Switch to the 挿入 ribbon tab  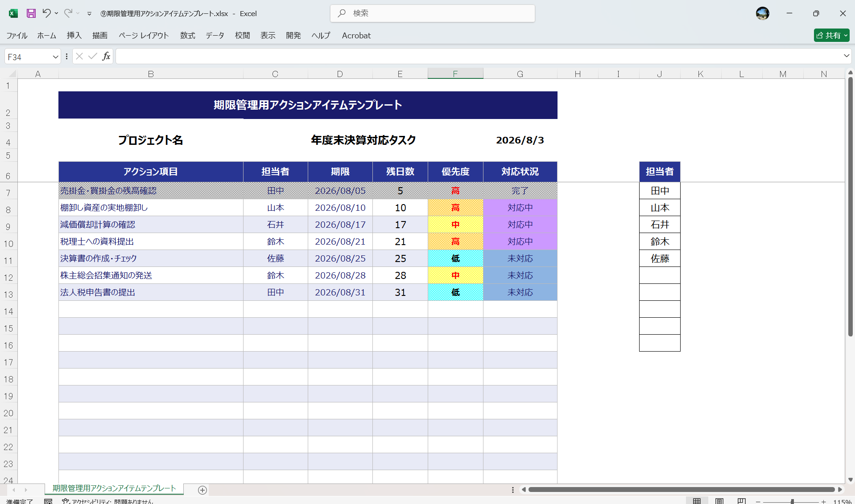[x=74, y=35]
